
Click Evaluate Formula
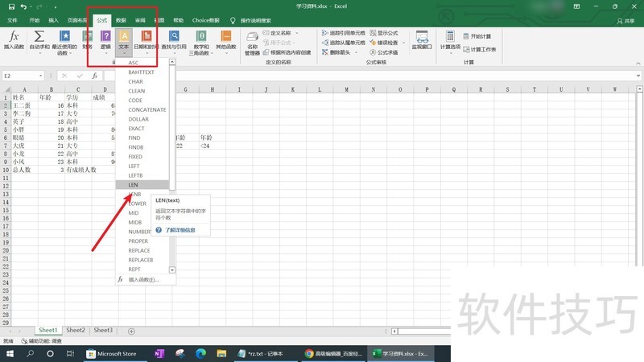pos(384,52)
